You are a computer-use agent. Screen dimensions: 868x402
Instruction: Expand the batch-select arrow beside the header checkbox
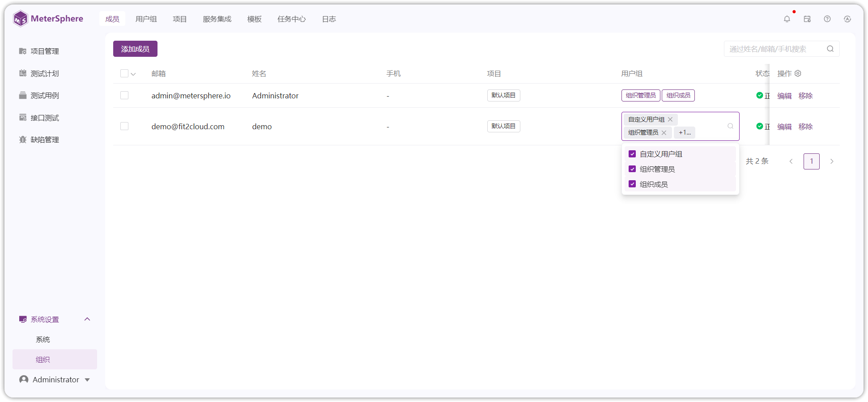133,74
